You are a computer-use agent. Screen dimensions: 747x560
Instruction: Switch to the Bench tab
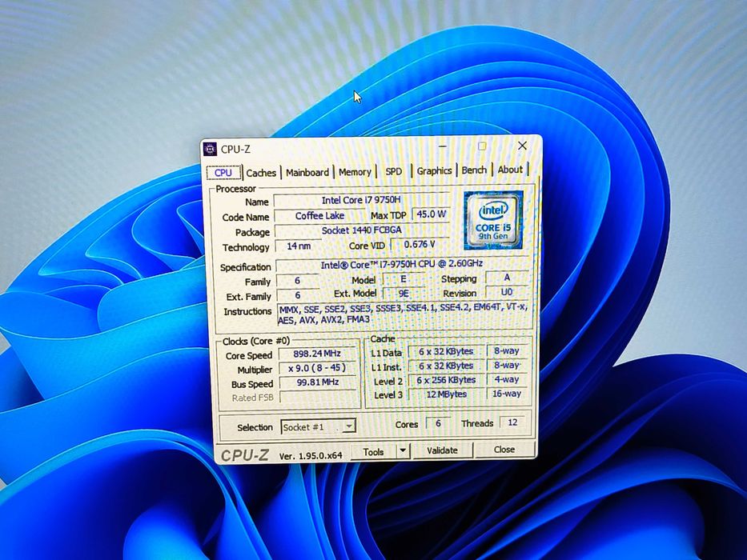pyautogui.click(x=474, y=170)
